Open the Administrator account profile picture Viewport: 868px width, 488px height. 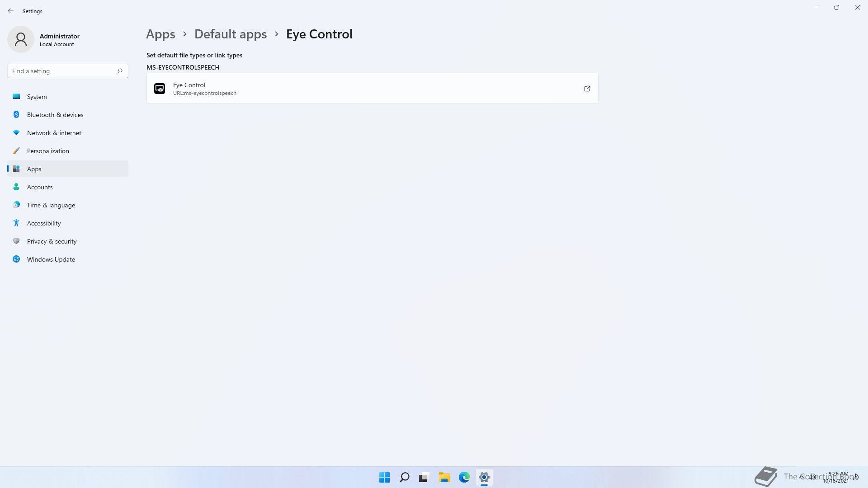tap(21, 39)
